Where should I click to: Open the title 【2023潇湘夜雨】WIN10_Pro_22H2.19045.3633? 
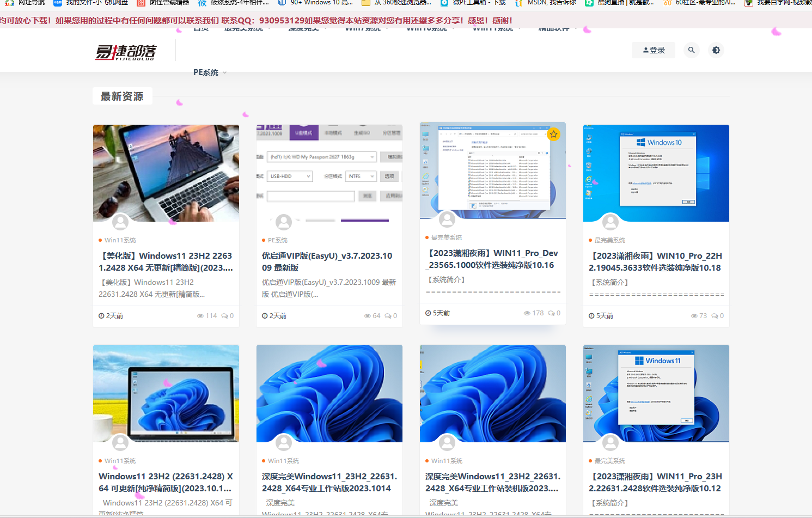656,261
